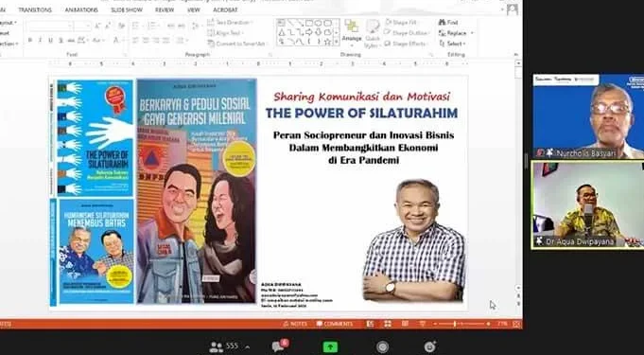
Task: Open the text columns dropdown
Action: coord(182,40)
